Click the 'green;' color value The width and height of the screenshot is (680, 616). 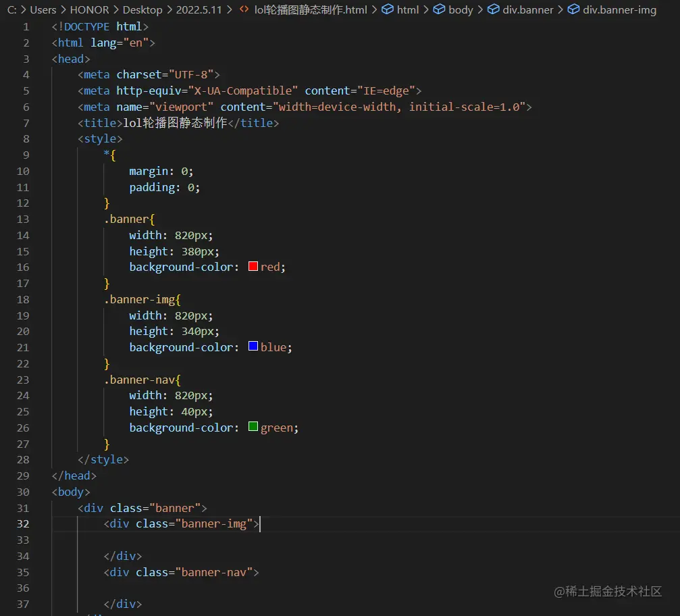[x=280, y=428]
